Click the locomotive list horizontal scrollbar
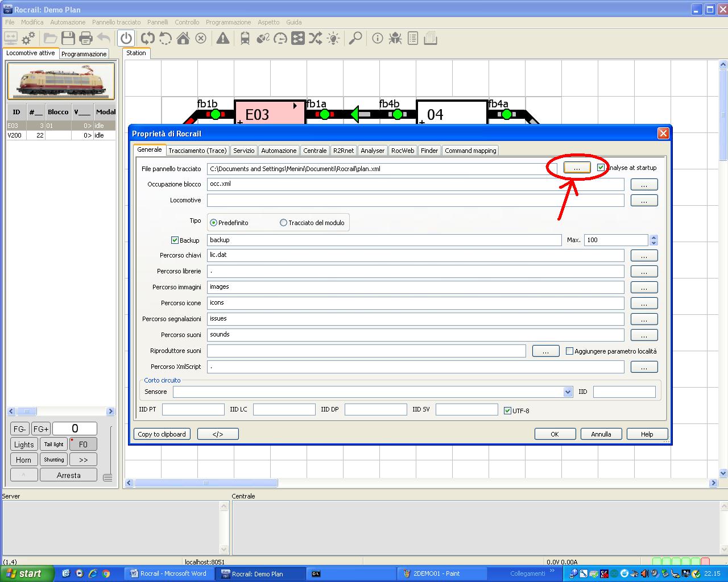The width and height of the screenshot is (728, 582). coord(27,411)
